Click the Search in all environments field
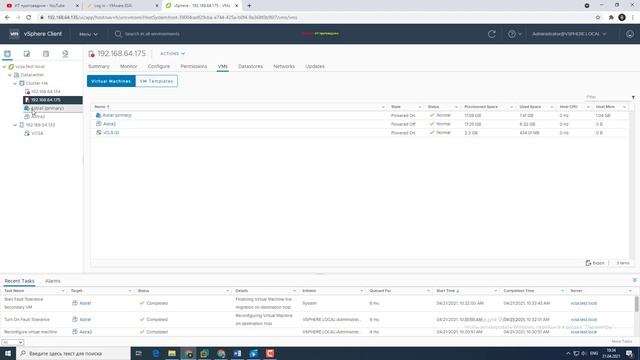640x360 pixels. tap(152, 34)
